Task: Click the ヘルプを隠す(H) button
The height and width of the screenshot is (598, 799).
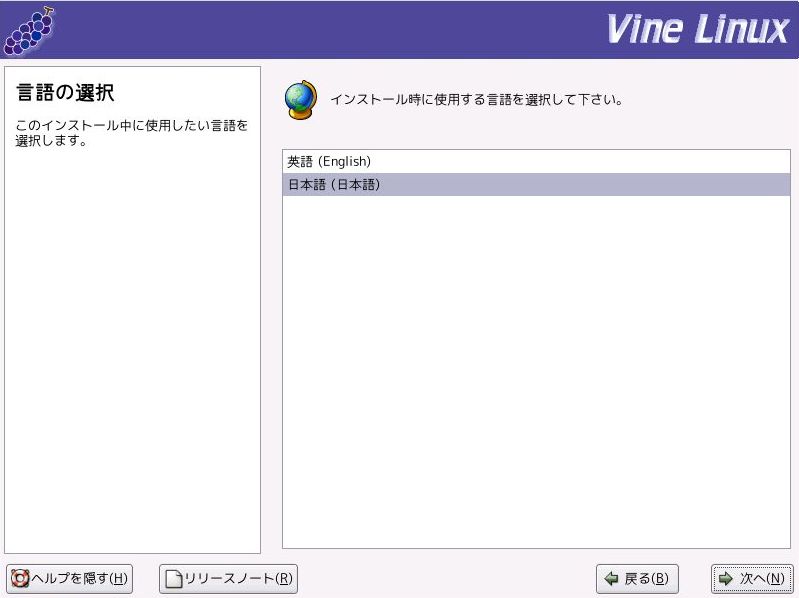Action: click(70, 579)
